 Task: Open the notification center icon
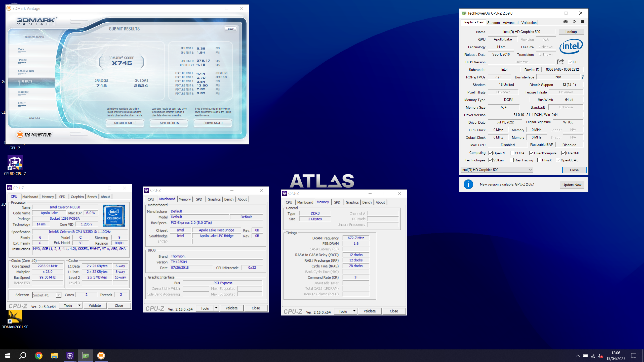634,355
